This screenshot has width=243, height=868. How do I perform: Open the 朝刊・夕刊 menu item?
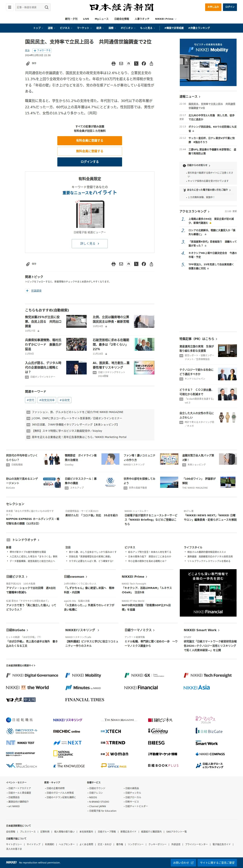coord(71,19)
